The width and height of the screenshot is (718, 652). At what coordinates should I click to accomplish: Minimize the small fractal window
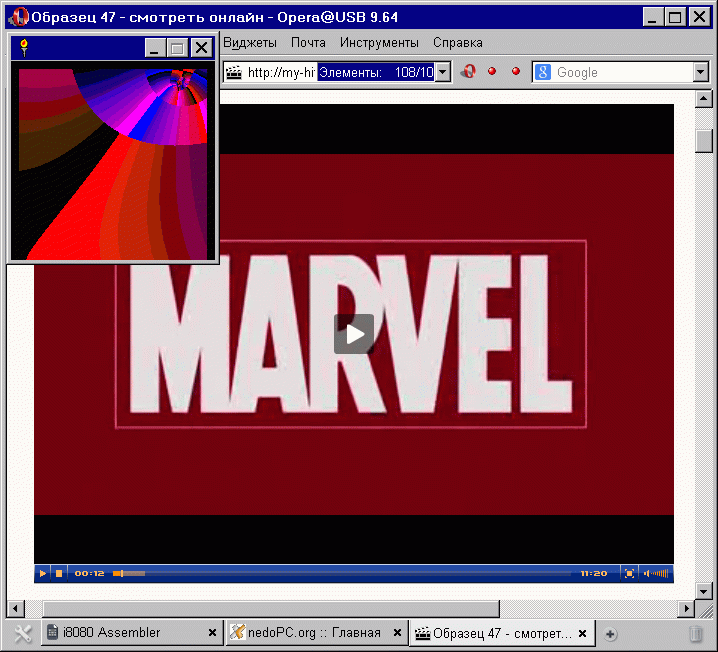155,48
